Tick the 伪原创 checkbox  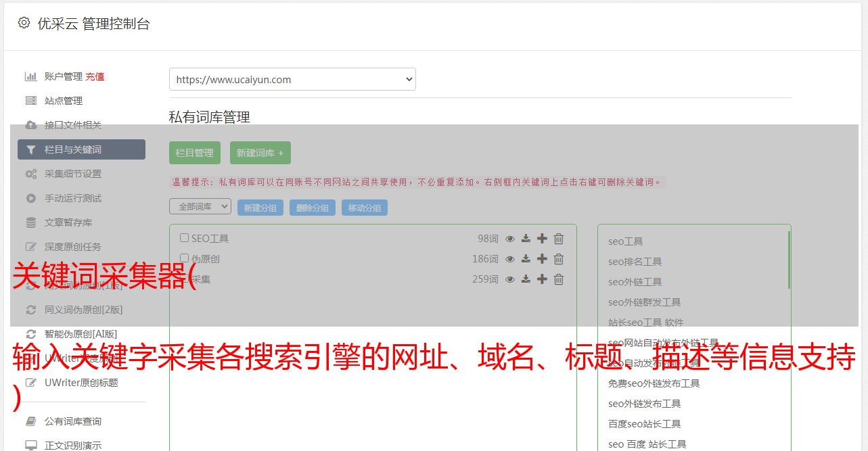point(184,258)
